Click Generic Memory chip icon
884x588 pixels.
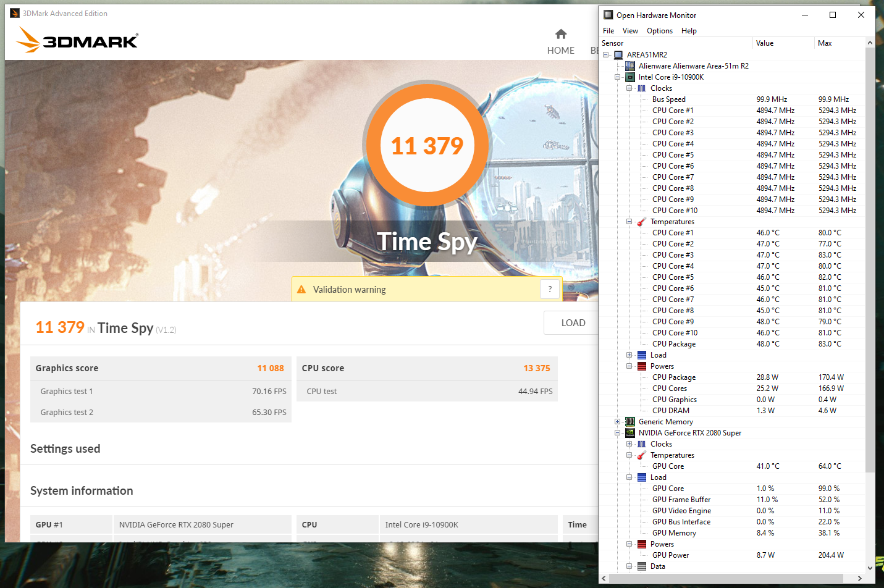click(630, 422)
